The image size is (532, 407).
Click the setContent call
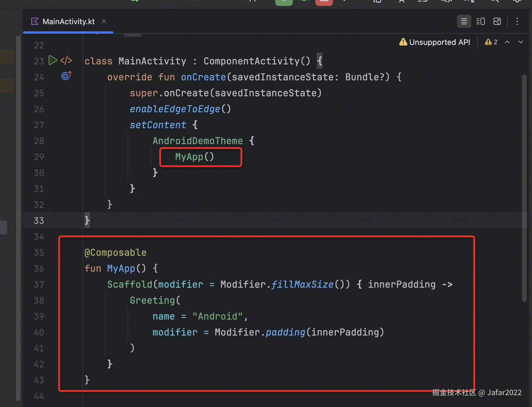tap(158, 125)
